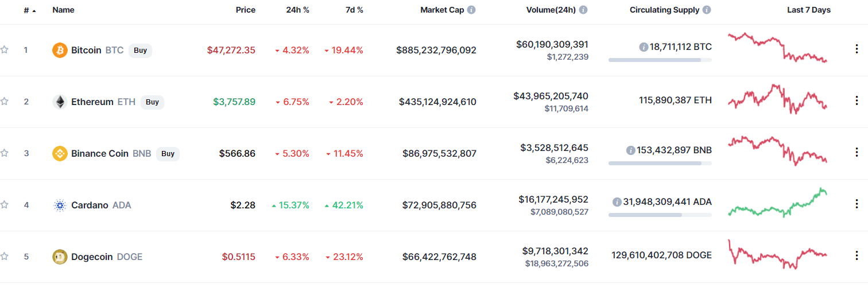Image resolution: width=868 pixels, height=287 pixels.
Task: Click Buy button next to Binance Coin
Action: click(x=168, y=153)
